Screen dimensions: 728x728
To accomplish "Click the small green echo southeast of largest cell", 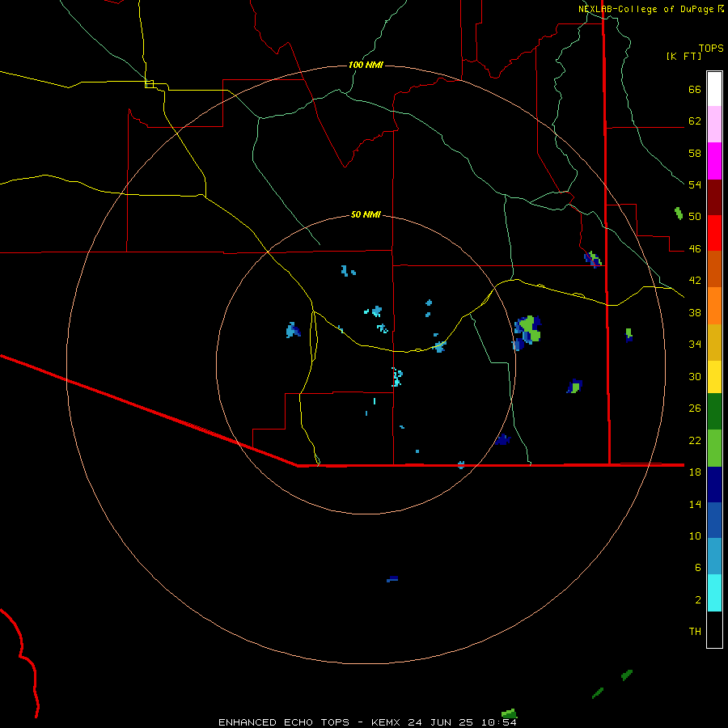I will (x=574, y=387).
